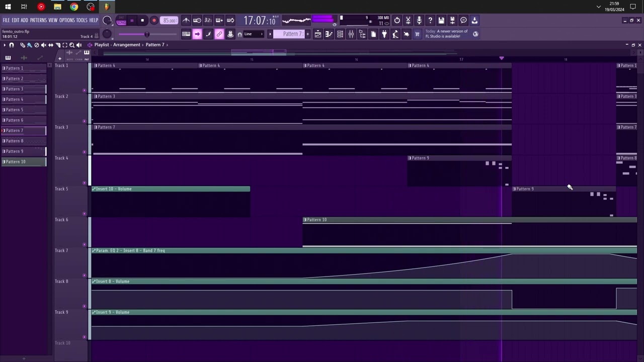Open the chat speech bubble icon
The image size is (644, 362).
tap(463, 20)
